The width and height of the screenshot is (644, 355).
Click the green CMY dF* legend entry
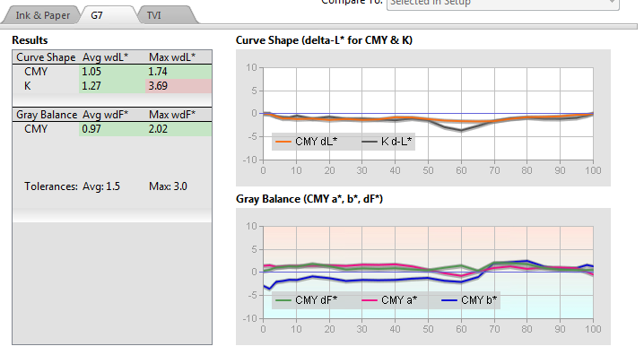pos(307,300)
